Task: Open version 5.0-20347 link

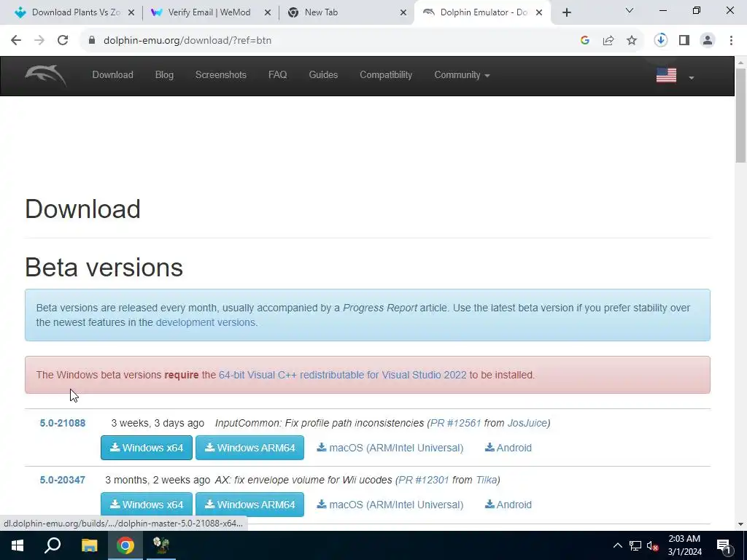Action: pyautogui.click(x=63, y=480)
